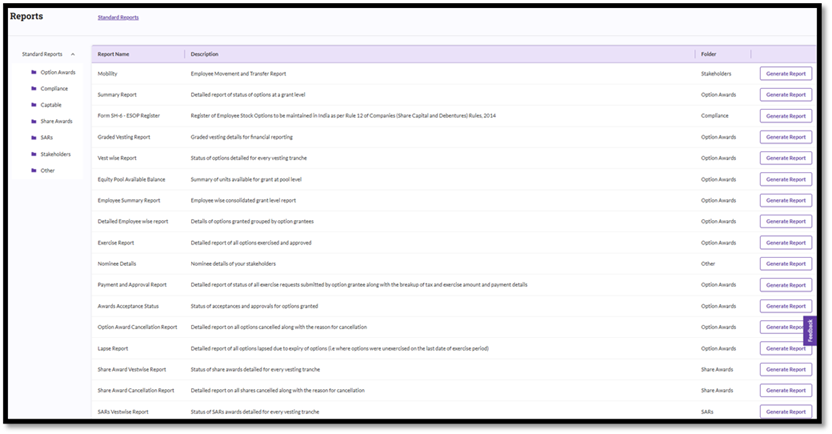
Task: Generate the Nominee Details report
Action: point(786,264)
